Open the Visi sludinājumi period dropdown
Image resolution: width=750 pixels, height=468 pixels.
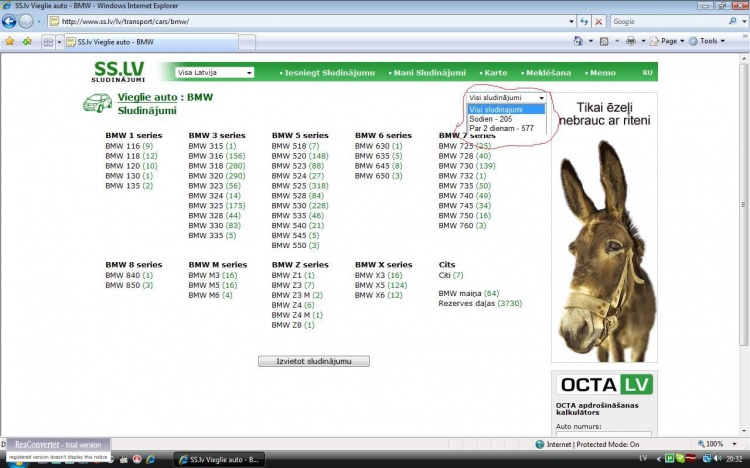pos(507,98)
